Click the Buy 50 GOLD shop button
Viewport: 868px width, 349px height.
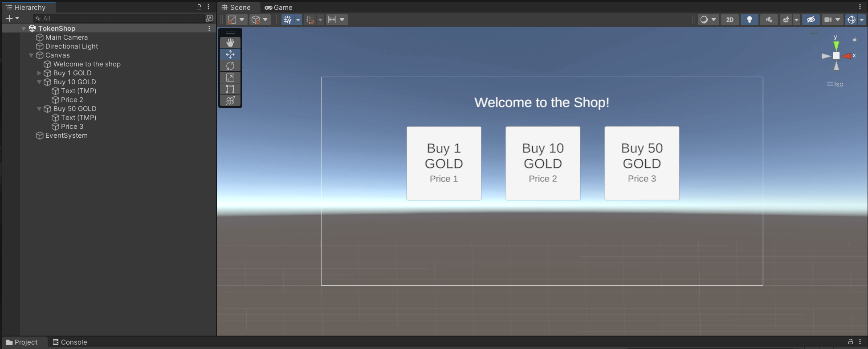click(642, 163)
